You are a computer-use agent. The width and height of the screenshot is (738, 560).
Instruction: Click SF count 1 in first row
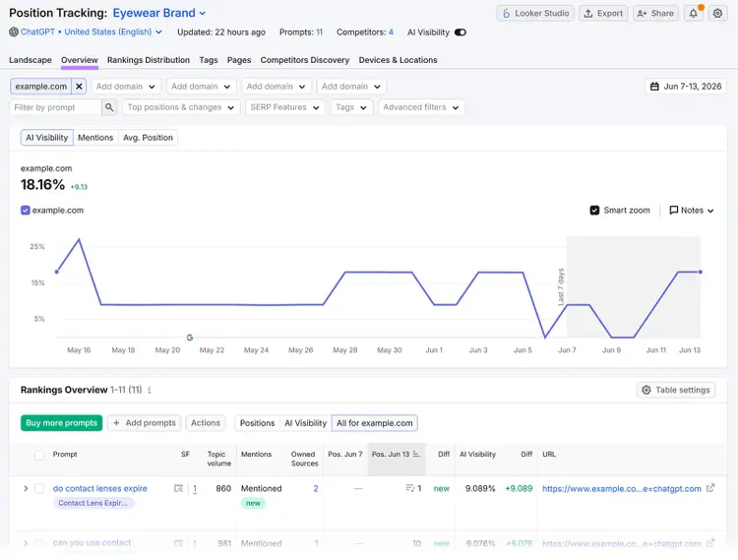[195, 489]
